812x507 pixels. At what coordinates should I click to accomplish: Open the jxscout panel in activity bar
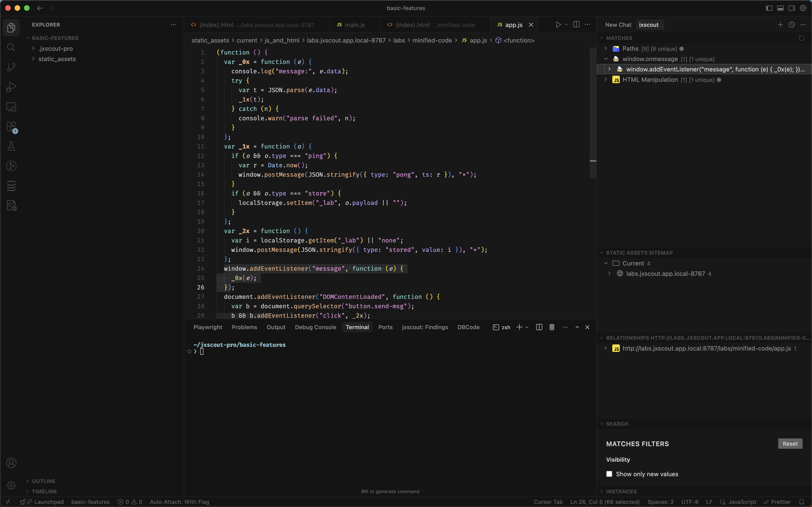(11, 206)
